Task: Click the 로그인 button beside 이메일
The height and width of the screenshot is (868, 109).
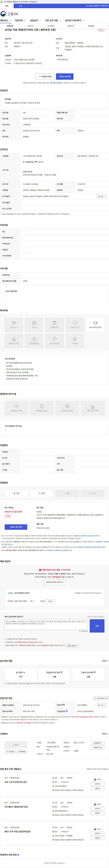Action: [x=50, y=601]
